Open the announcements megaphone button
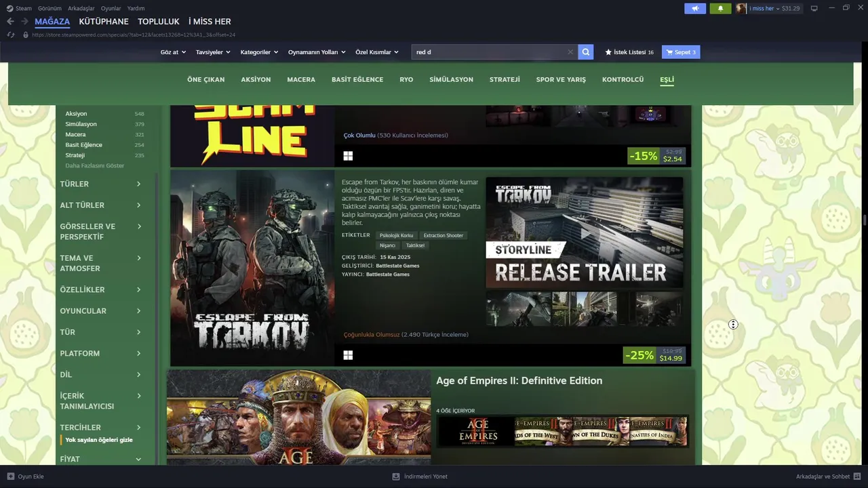 click(695, 8)
